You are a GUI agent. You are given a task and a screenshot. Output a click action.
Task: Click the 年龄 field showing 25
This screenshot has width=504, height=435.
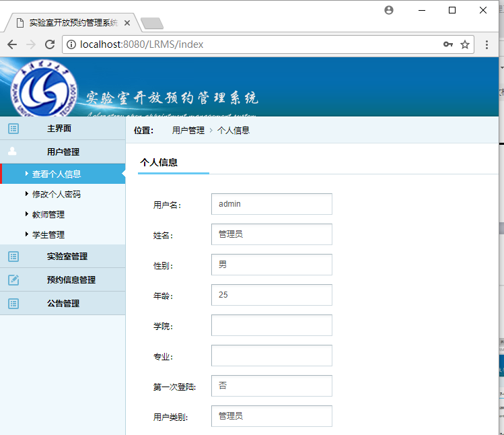[x=272, y=295]
